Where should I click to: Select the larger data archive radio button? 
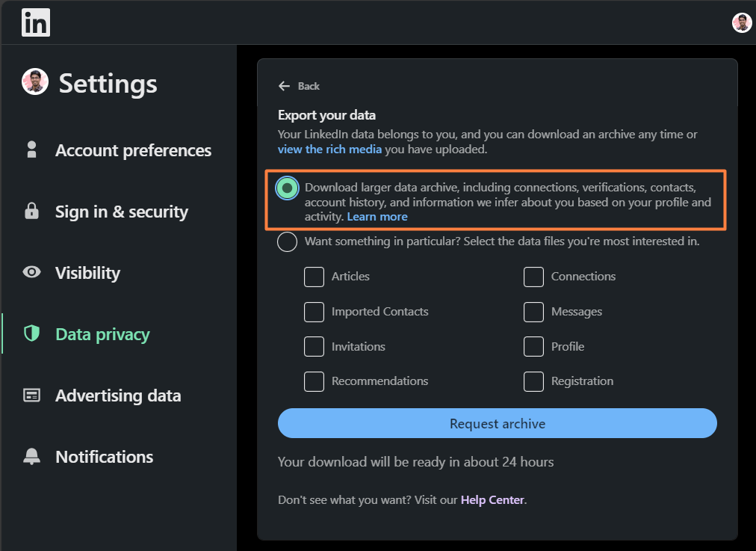pos(287,188)
